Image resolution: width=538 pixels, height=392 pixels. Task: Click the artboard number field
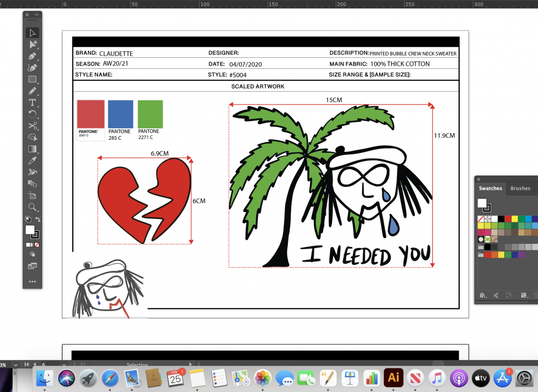[50, 365]
